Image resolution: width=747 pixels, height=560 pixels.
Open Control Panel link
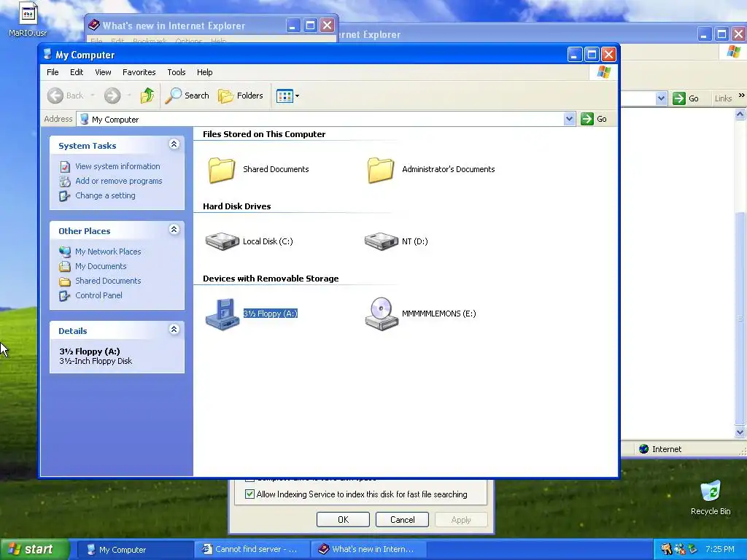pos(98,295)
